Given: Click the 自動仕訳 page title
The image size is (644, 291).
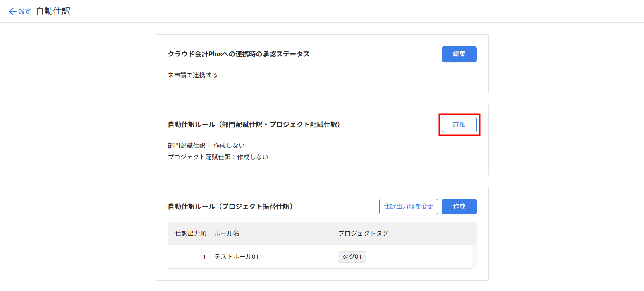Looking at the screenshot, I should [x=53, y=11].
